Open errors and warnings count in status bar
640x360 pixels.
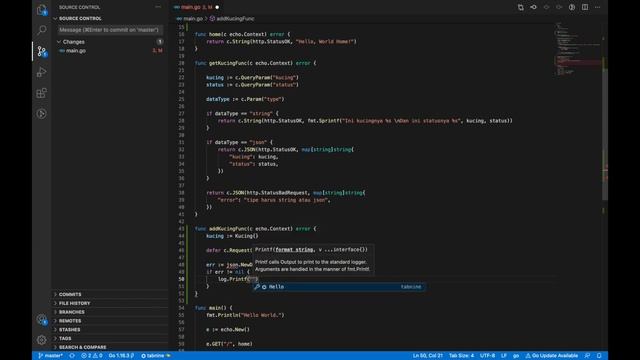pos(91,356)
